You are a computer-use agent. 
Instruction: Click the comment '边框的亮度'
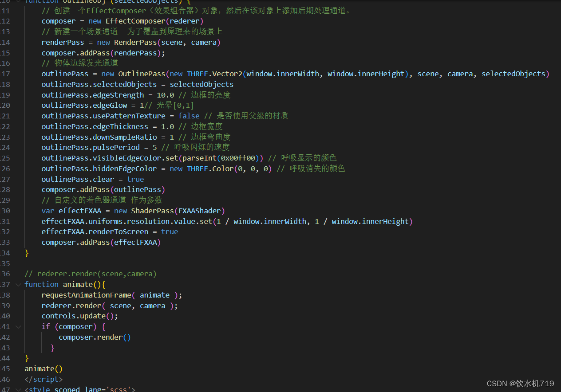(205, 95)
